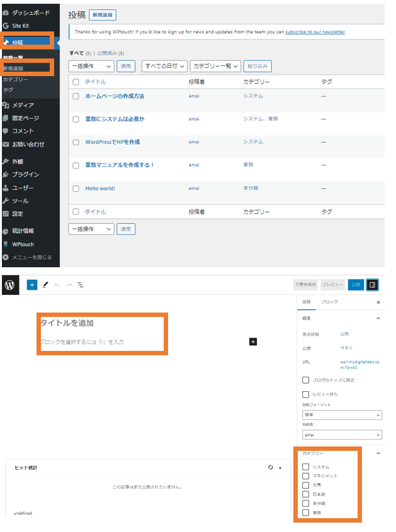Check the システム category checkbox
The height and width of the screenshot is (532, 396).
tap(306, 467)
